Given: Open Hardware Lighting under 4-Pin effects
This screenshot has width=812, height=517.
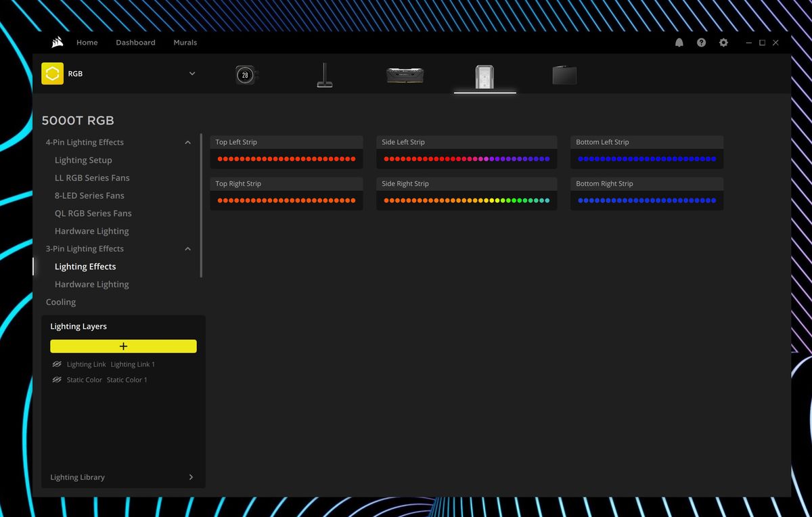Looking at the screenshot, I should (x=91, y=231).
